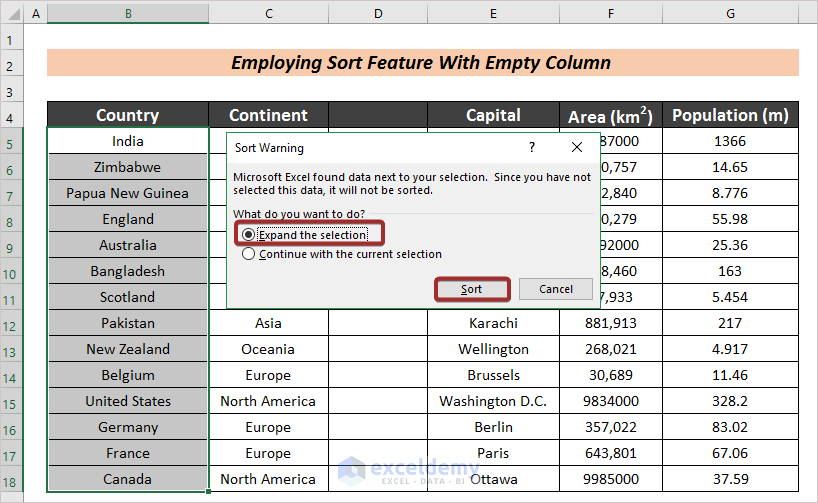Select column G header

(731, 14)
